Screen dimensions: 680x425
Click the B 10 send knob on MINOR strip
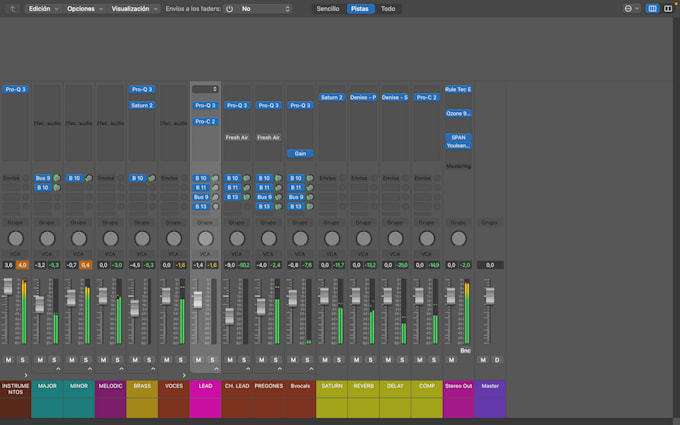point(88,178)
